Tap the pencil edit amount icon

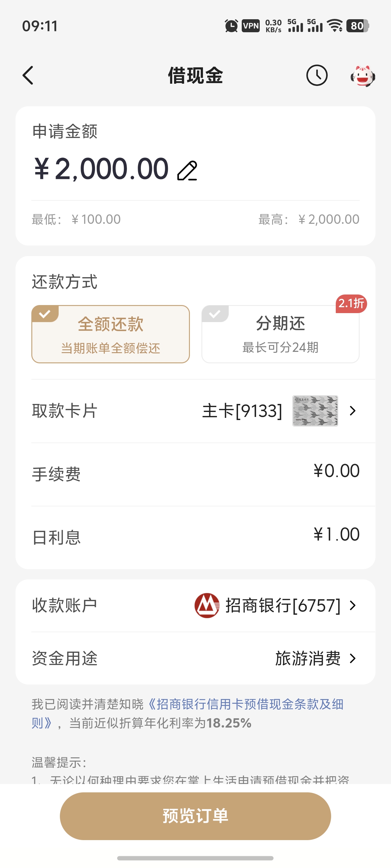coord(187,170)
